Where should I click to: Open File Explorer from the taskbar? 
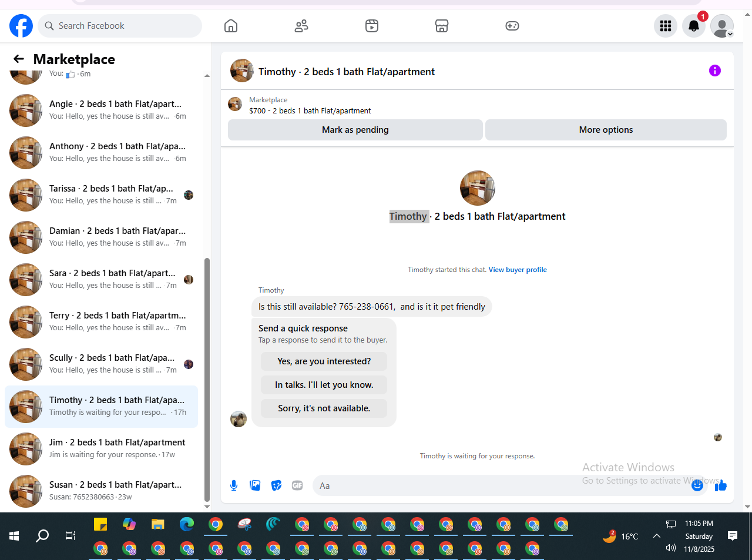click(x=158, y=524)
